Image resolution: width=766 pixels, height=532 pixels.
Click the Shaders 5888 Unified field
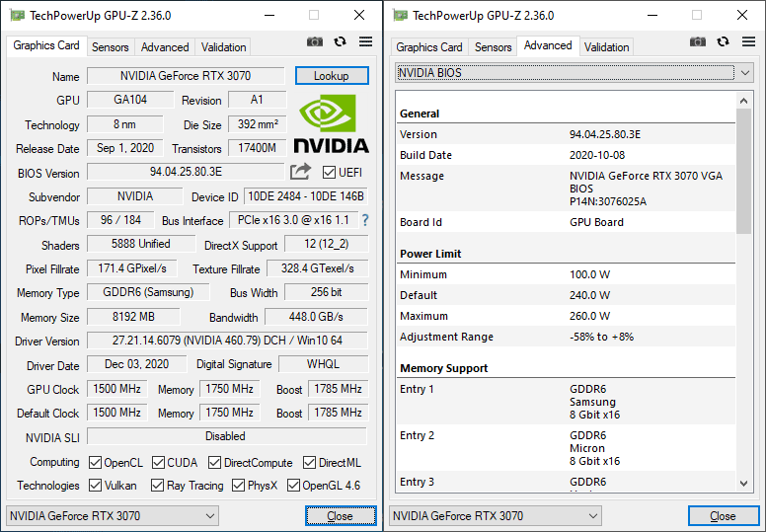point(141,244)
